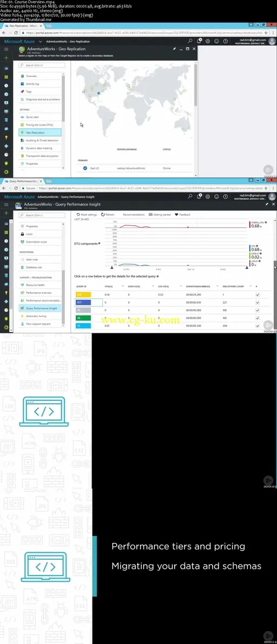Click Reset settings in the toolbar

click(87, 214)
